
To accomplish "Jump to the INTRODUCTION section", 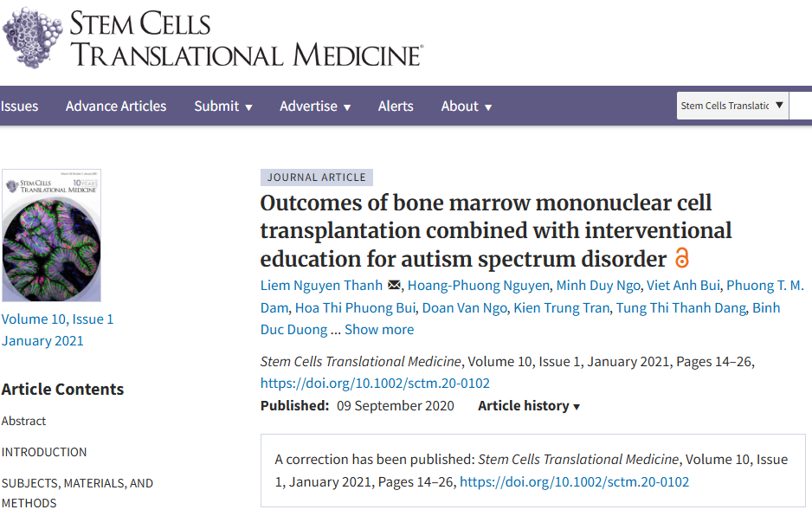I will pos(44,452).
